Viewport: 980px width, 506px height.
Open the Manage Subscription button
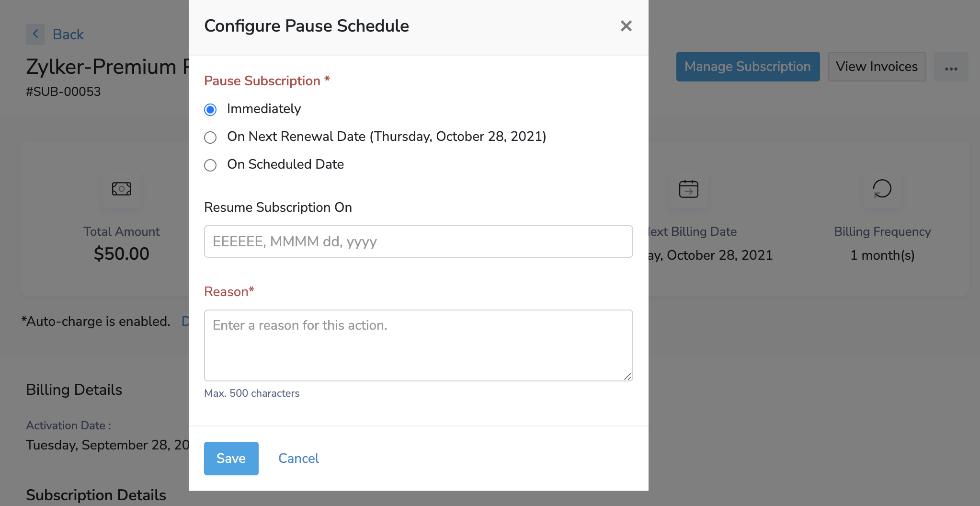coord(748,67)
